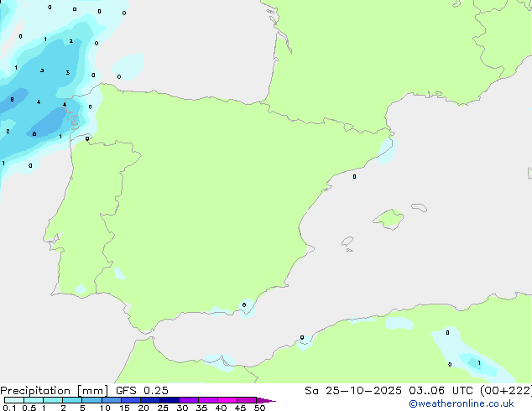Click the "(00+222)" forecast offset text

tap(506, 391)
